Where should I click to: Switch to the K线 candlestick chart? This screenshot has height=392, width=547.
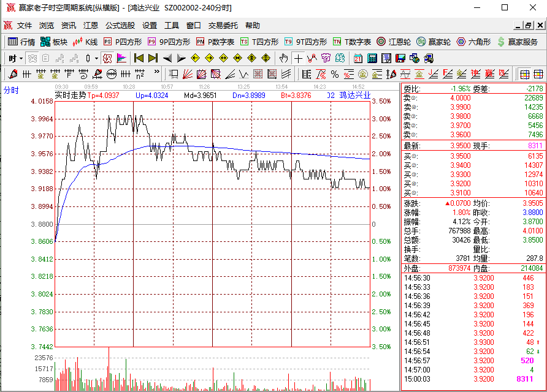(x=85, y=42)
